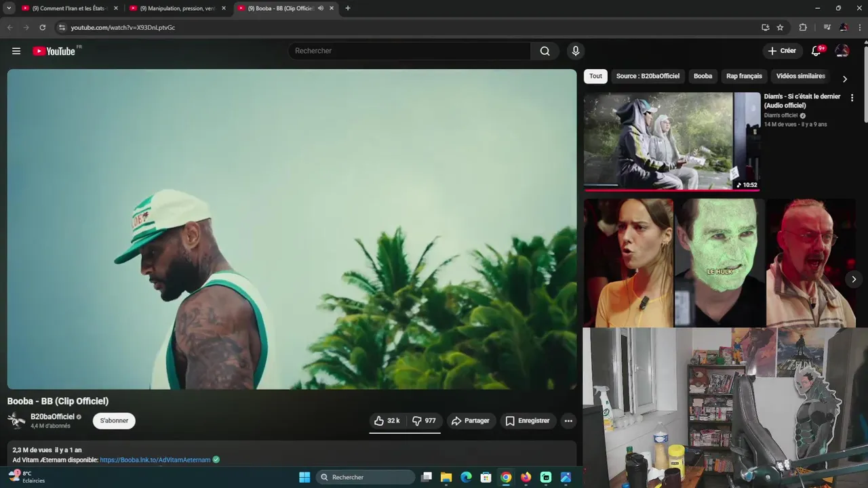868x488 pixels.
Task: Show next Shorts with right chevron
Action: coord(854,279)
